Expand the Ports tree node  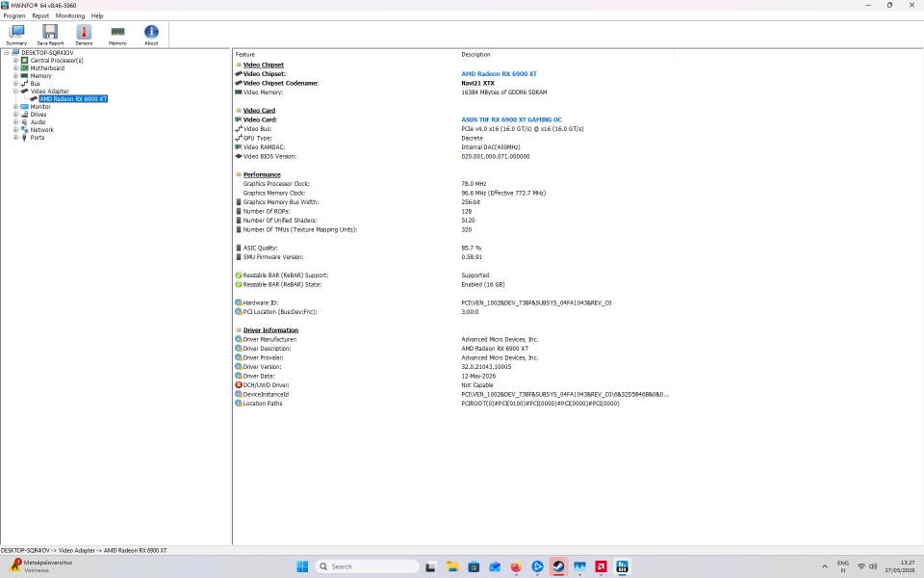tap(16, 138)
